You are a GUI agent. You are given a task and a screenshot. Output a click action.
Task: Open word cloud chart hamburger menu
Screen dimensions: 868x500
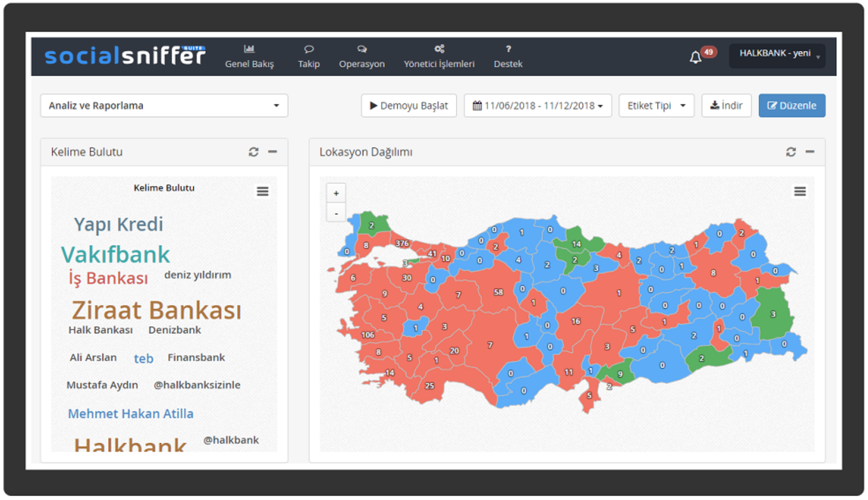(x=263, y=191)
